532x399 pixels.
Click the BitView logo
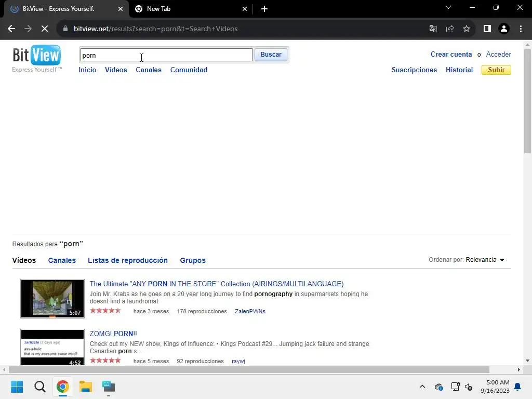tap(37, 58)
